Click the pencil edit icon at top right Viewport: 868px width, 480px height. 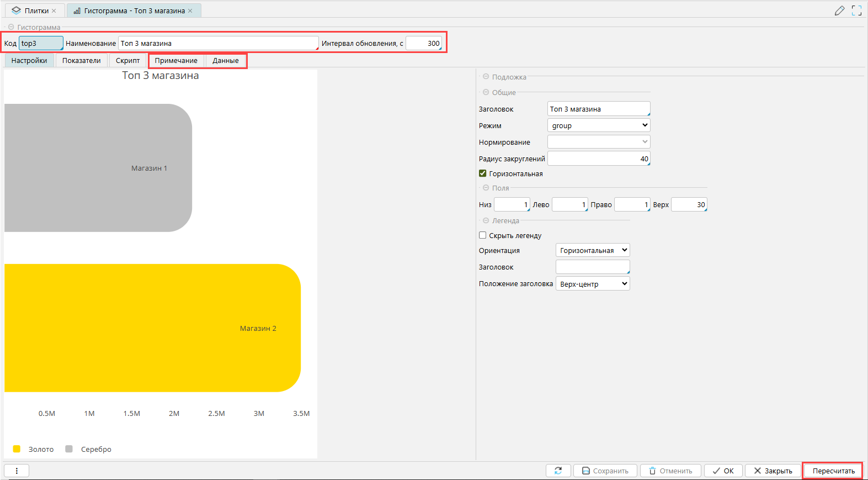(839, 10)
